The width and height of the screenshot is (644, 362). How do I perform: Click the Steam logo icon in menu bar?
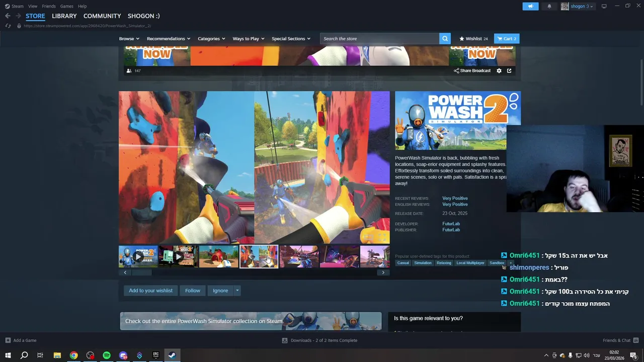(x=7, y=6)
